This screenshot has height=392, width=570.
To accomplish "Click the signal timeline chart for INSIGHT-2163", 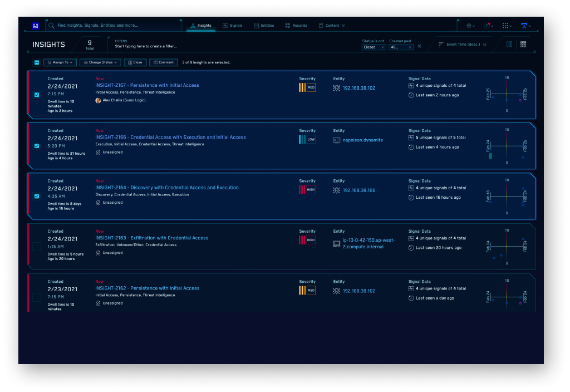I will [507, 247].
